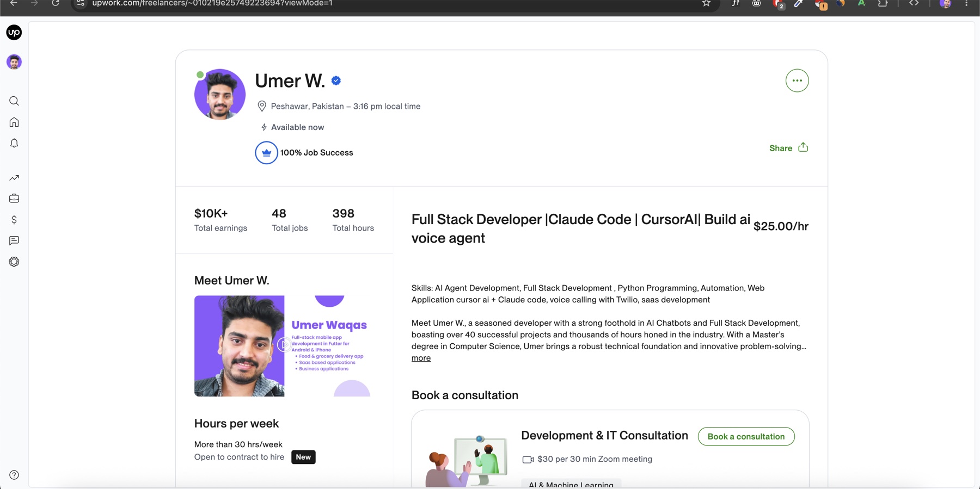This screenshot has width=980, height=489.
Task: Click the '398' total hours value
Action: pos(343,213)
